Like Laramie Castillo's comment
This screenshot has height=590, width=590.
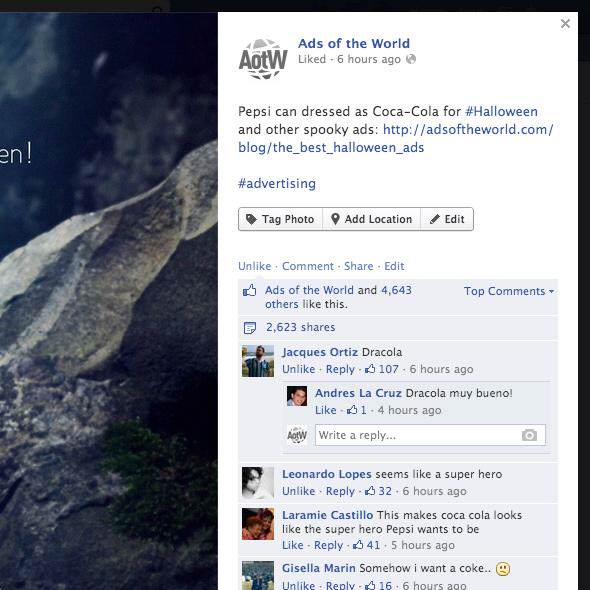pos(292,545)
